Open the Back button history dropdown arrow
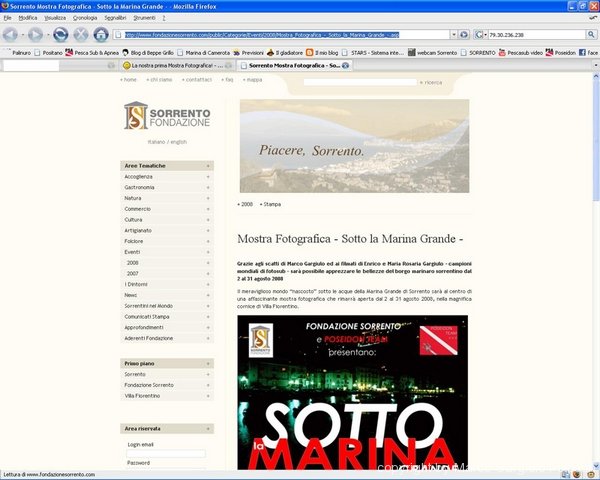Viewport: 600px width, 480px height. click(x=22, y=35)
